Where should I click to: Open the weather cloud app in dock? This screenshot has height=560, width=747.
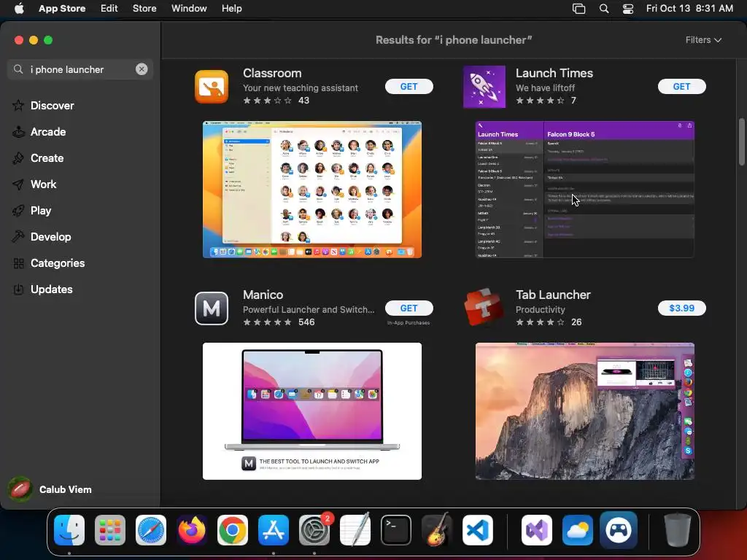click(578, 530)
